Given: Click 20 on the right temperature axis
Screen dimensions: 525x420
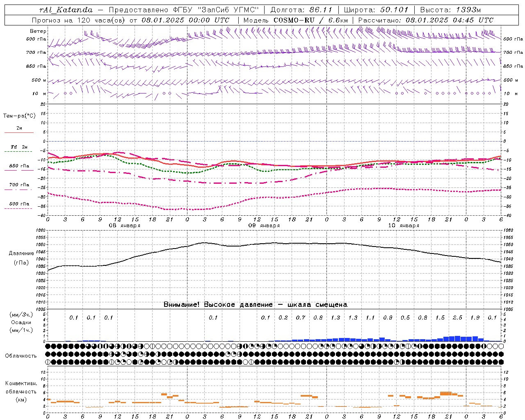Looking at the screenshot, I should pyautogui.click(x=506, y=104).
